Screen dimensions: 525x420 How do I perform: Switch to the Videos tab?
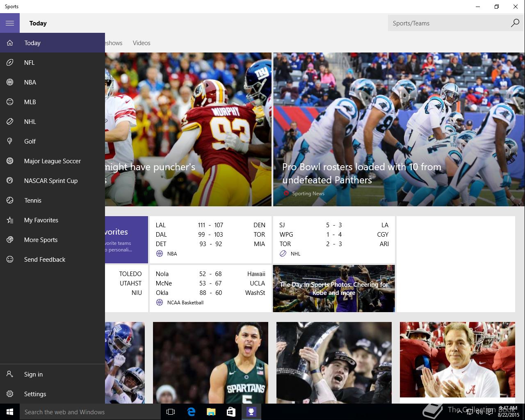click(142, 43)
